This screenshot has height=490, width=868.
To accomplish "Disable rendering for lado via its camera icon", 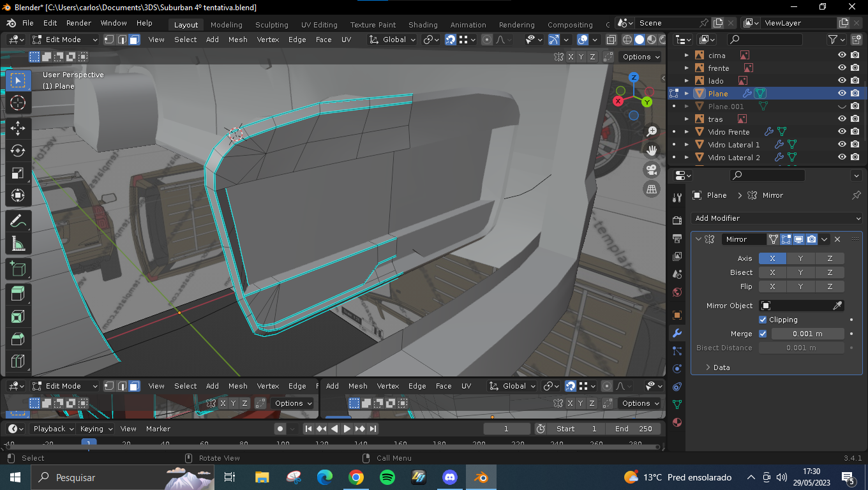I will pyautogui.click(x=855, y=81).
